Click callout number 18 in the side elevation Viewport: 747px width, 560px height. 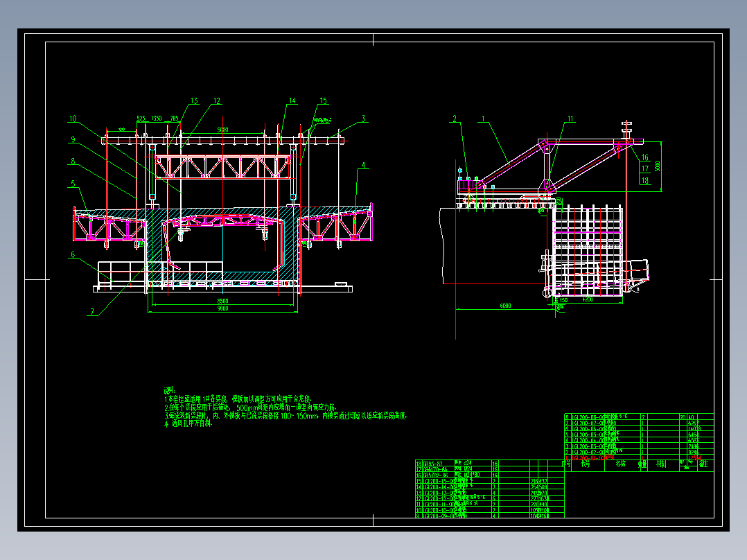[x=645, y=180]
